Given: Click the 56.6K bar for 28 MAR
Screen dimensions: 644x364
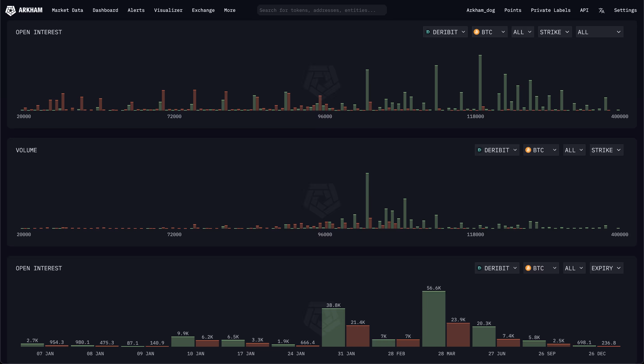Looking at the screenshot, I should click(x=433, y=319).
